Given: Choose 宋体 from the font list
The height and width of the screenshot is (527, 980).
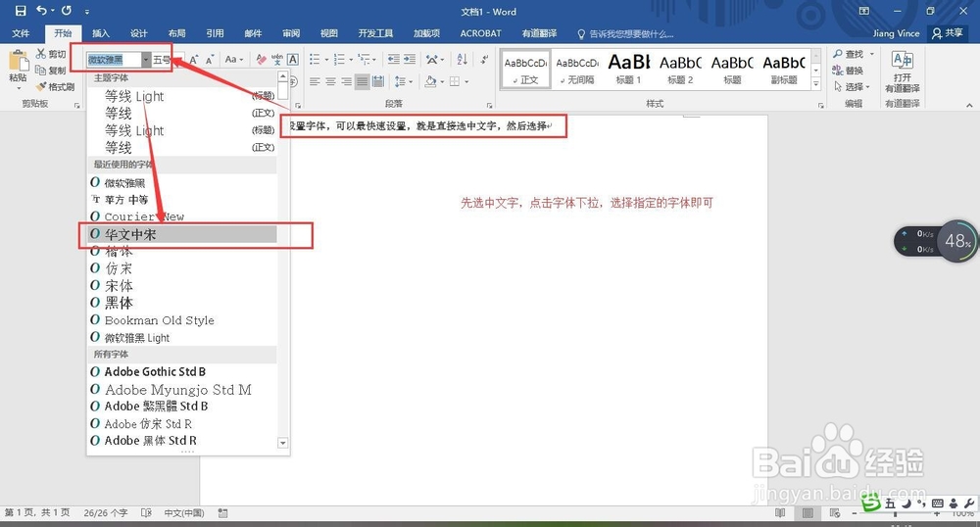Looking at the screenshot, I should [x=182, y=285].
